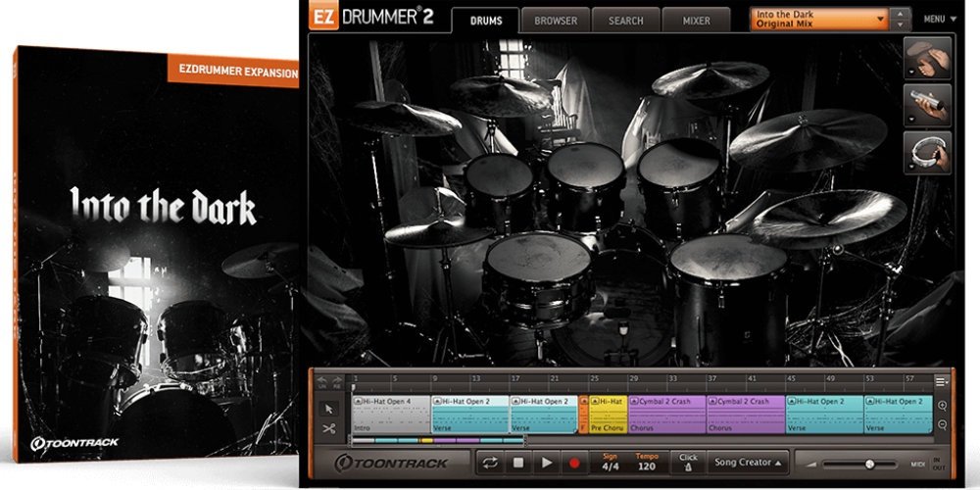Switch to the Browser tab
Screen dimensions: 980x490
556,20
